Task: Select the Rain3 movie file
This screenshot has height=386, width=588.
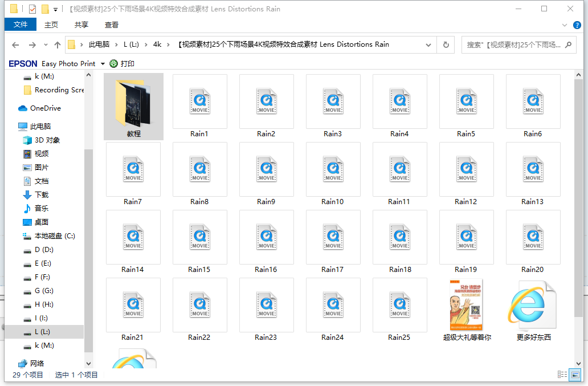Action: [x=333, y=107]
